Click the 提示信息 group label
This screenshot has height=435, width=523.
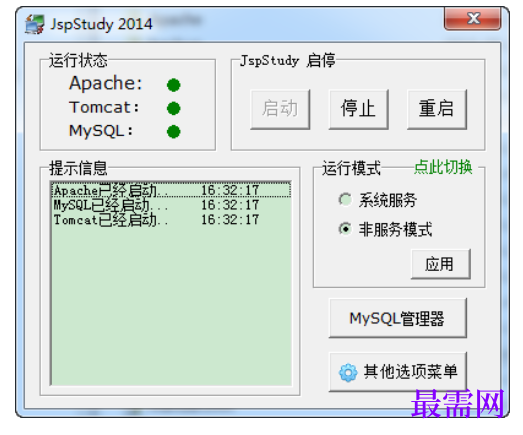[78, 168]
